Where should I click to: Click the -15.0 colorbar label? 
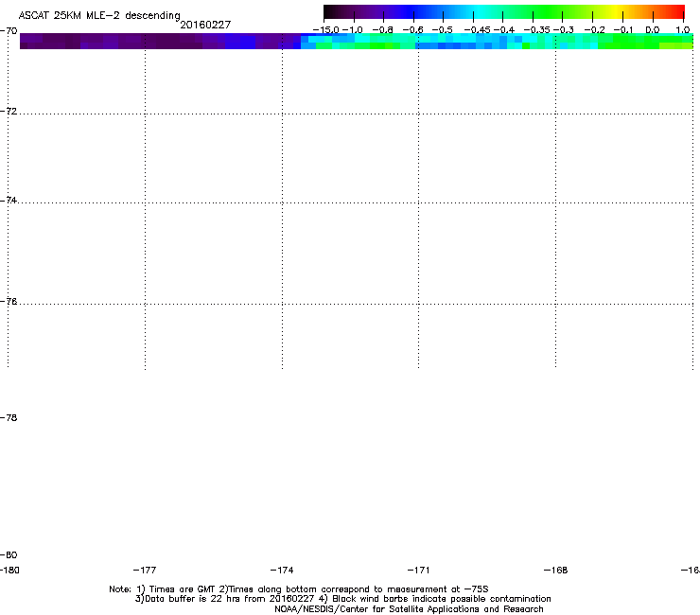coord(326,30)
